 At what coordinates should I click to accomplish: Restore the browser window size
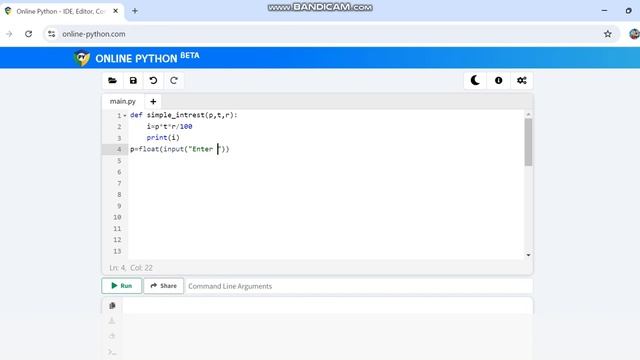(629, 11)
